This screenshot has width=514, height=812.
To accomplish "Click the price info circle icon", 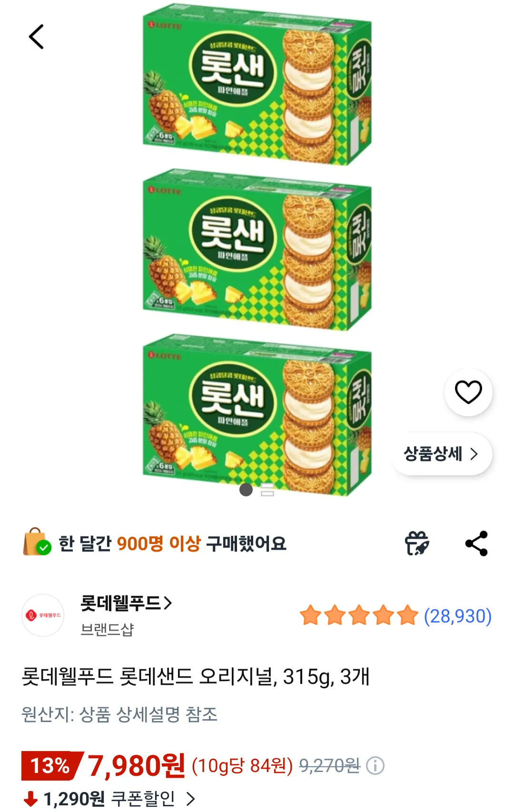I will point(375,766).
